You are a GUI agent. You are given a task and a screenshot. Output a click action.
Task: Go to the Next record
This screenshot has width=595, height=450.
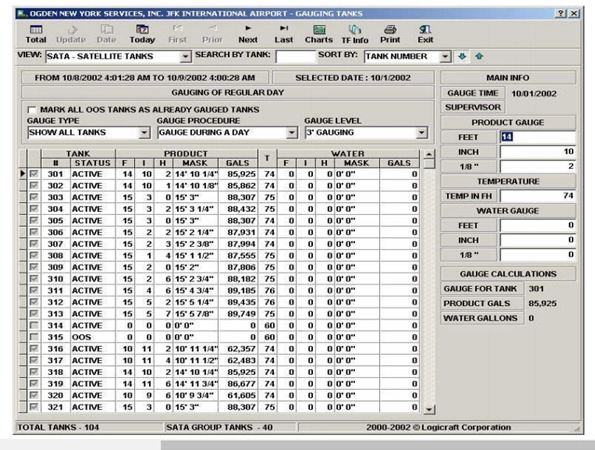click(x=248, y=34)
